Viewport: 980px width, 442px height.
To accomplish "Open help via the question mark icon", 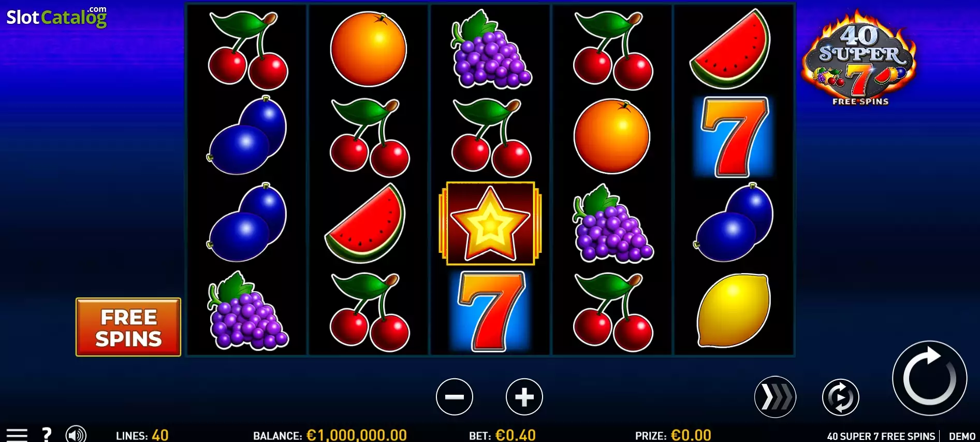I will [47, 434].
